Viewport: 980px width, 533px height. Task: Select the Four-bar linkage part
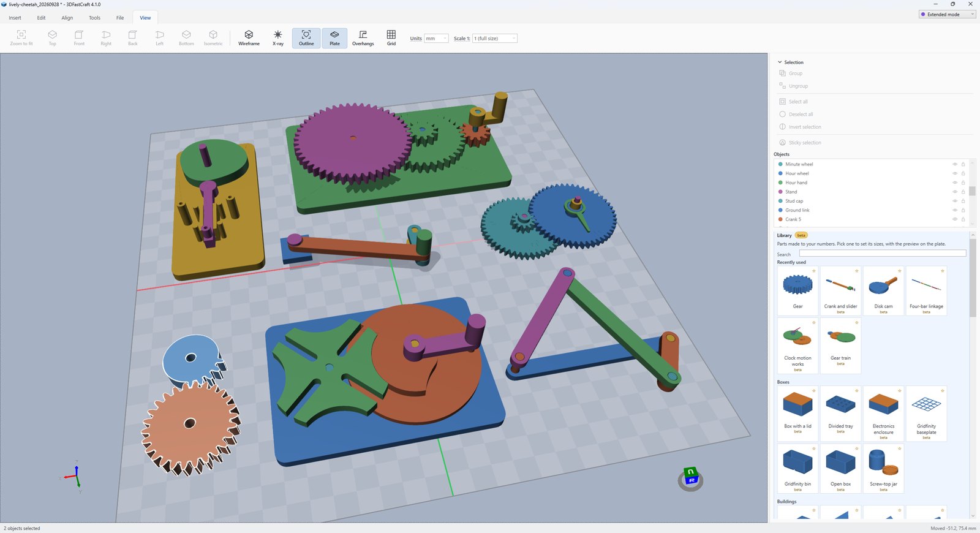pyautogui.click(x=926, y=291)
